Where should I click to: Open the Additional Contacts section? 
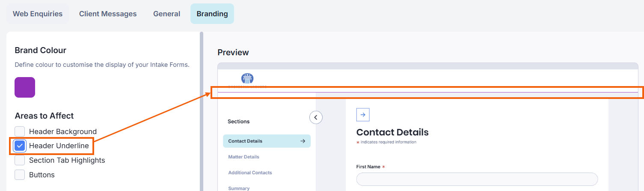250,173
